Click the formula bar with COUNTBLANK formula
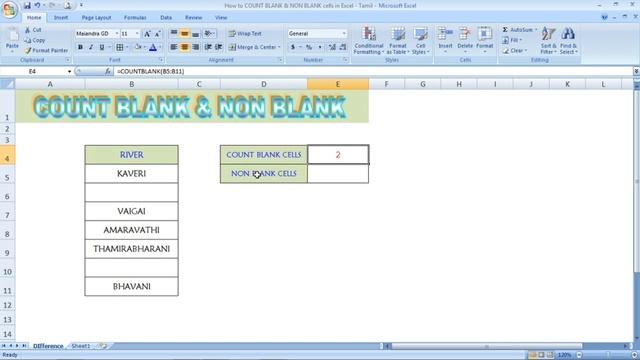 pos(373,71)
